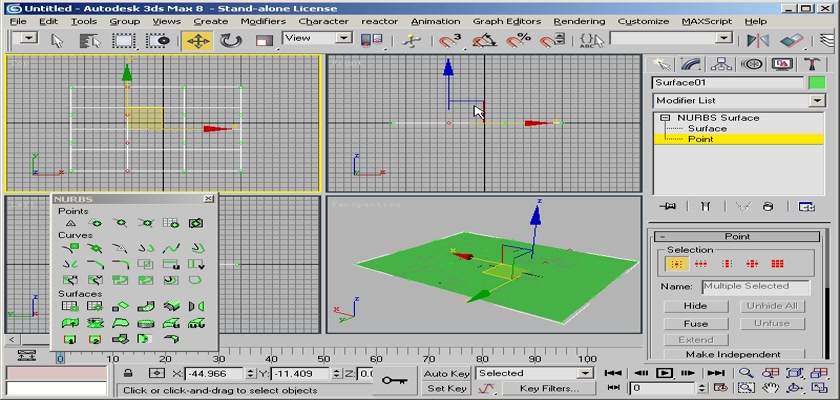Image resolution: width=840 pixels, height=400 pixels.
Task: Open the MAXScript menu
Action: point(707,21)
